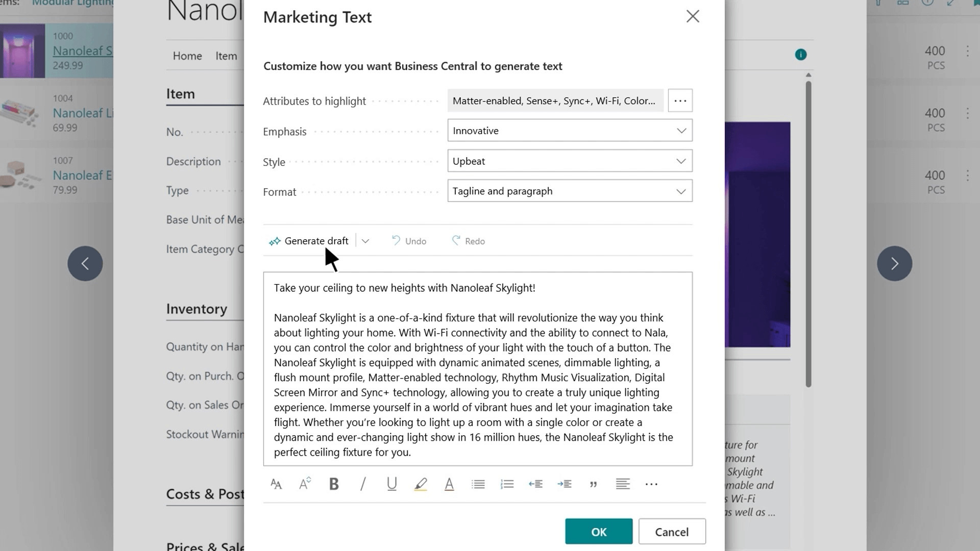Click the font color icon
This screenshot has width=980, height=551.
pyautogui.click(x=449, y=484)
